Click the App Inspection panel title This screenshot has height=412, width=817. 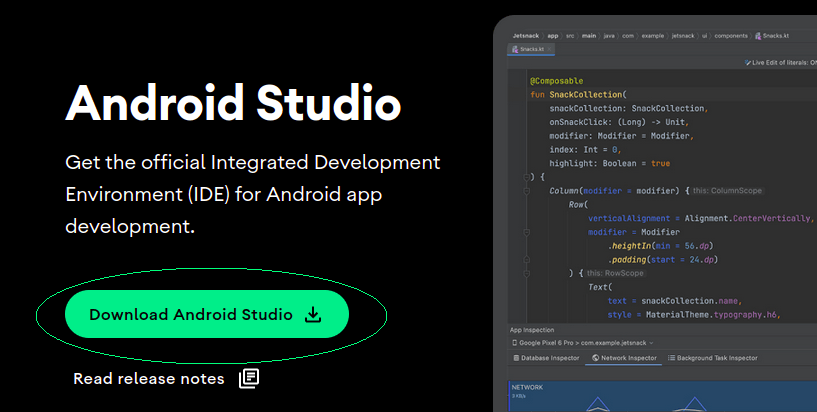[531, 330]
